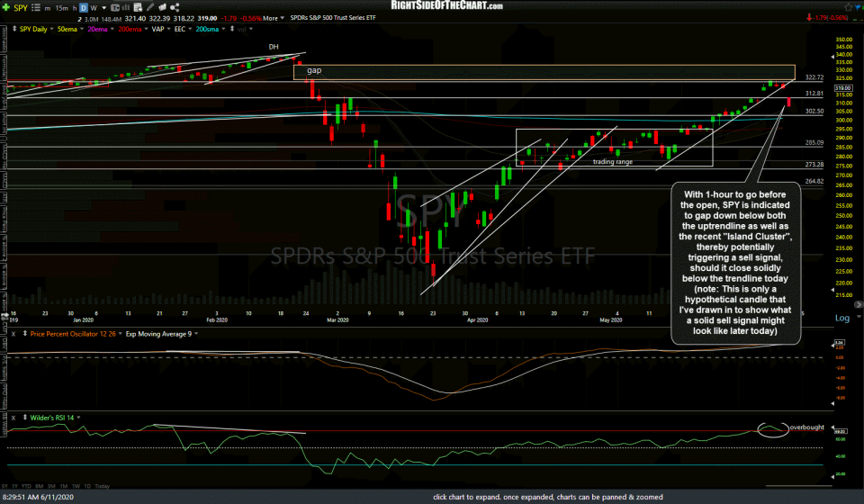Select the 1M time span
864x504 pixels.
click(63, 486)
